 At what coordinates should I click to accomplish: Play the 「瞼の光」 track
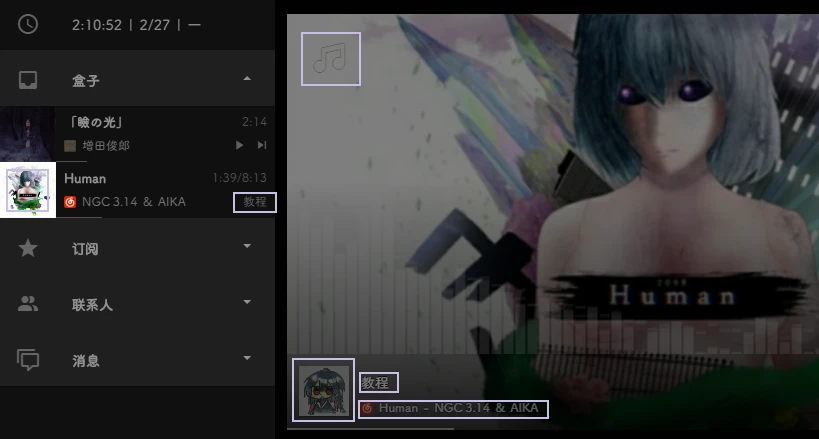coord(239,145)
